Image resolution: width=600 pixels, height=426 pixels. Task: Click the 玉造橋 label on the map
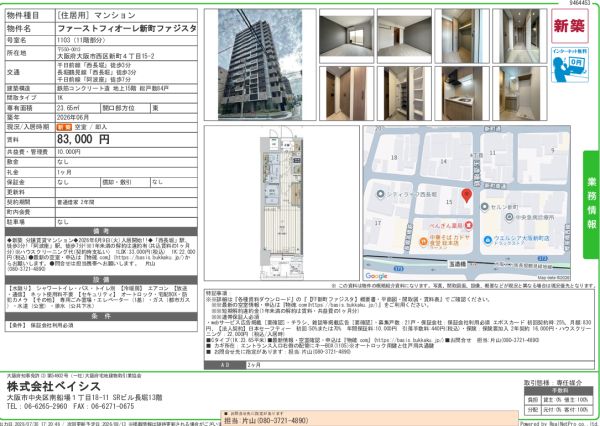457,264
